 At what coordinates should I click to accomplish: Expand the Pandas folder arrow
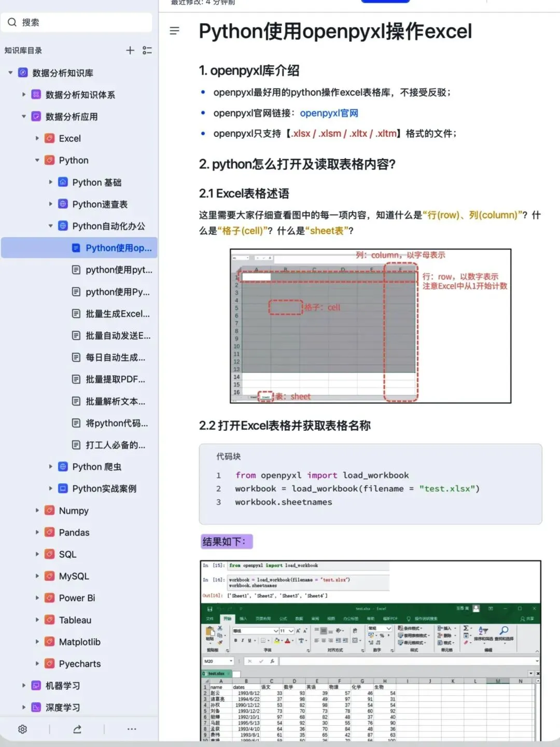37,532
